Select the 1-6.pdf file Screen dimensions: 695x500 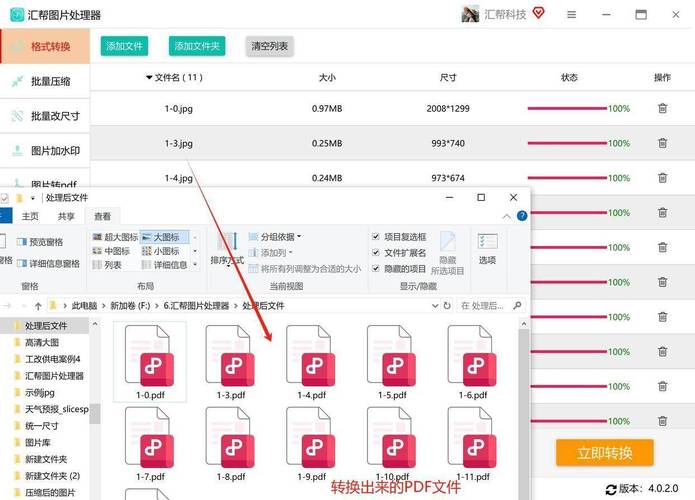(473, 362)
